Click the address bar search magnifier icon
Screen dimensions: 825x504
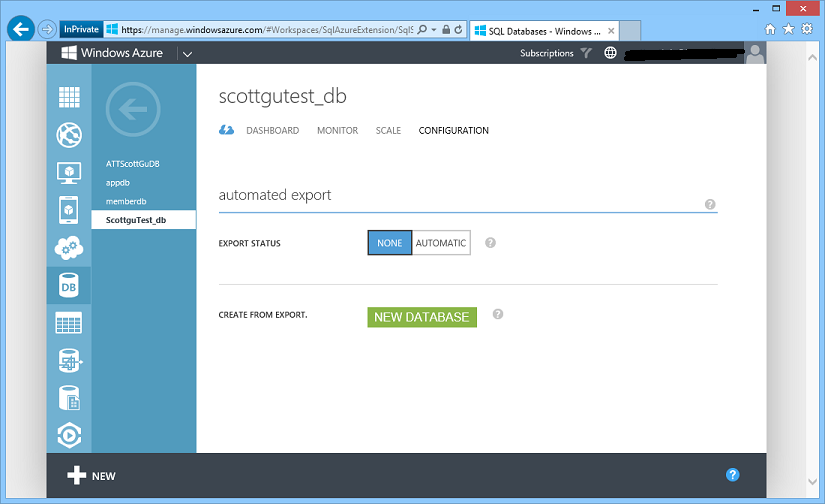(x=422, y=29)
